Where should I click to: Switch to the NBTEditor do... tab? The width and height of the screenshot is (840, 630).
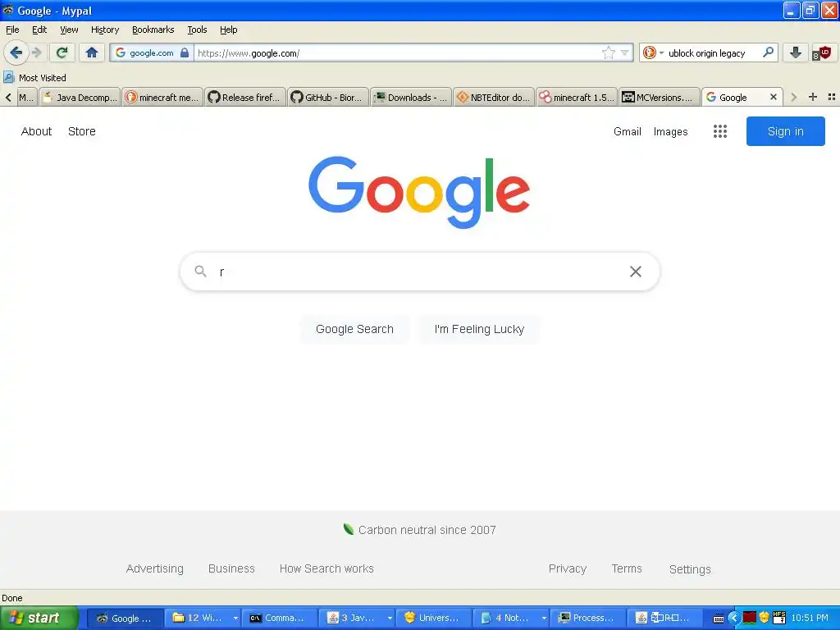[494, 97]
